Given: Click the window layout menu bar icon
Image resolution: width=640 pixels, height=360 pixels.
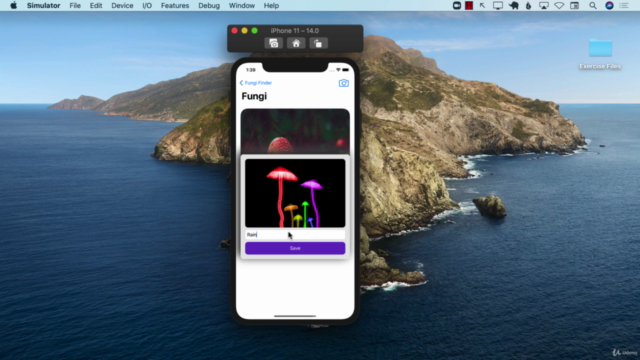Looking at the screenshot, I should point(575,6).
